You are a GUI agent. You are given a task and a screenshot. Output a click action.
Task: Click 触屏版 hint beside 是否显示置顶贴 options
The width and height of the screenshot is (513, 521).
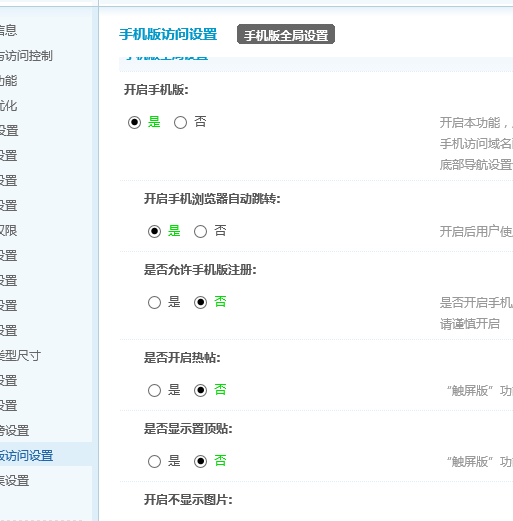coord(479,462)
